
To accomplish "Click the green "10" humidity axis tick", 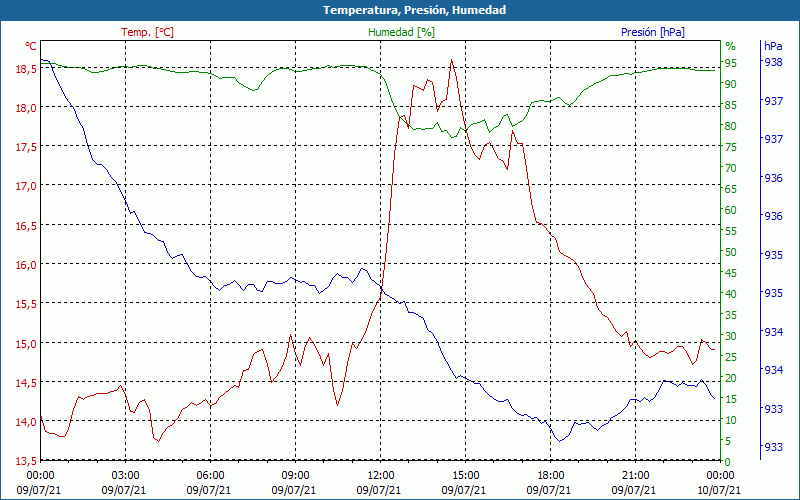I will pos(731,420).
